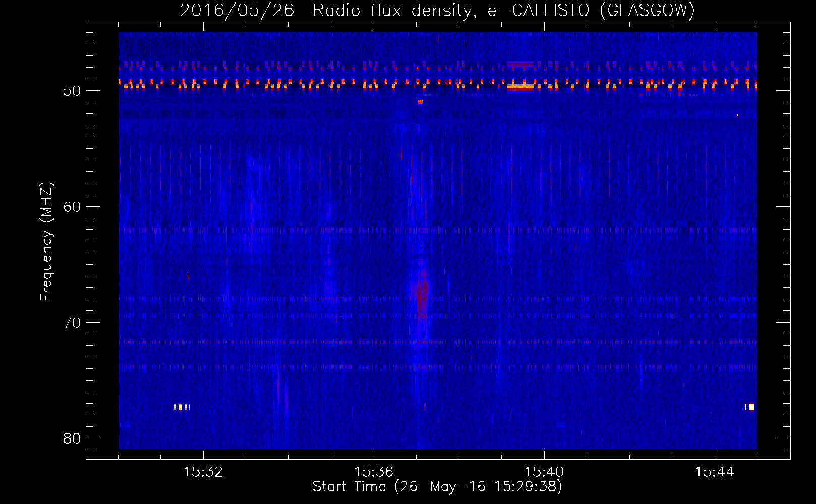Click the 15:44 time tick label

714,472
